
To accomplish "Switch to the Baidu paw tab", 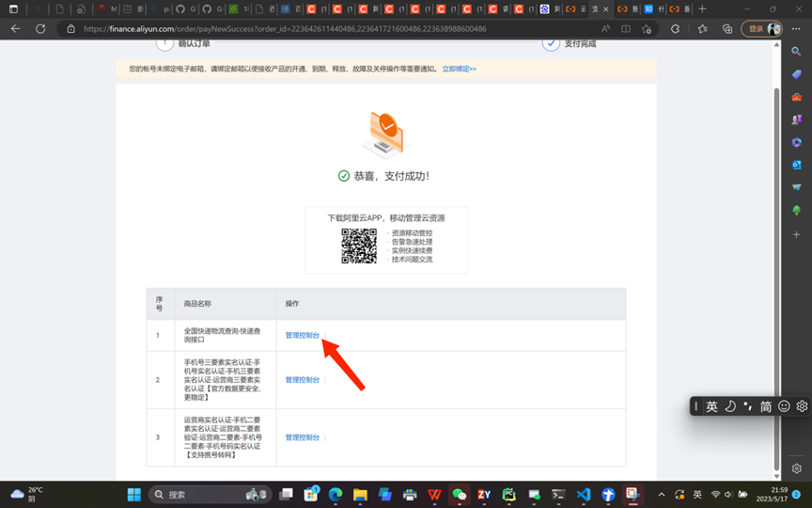I will (x=544, y=8).
